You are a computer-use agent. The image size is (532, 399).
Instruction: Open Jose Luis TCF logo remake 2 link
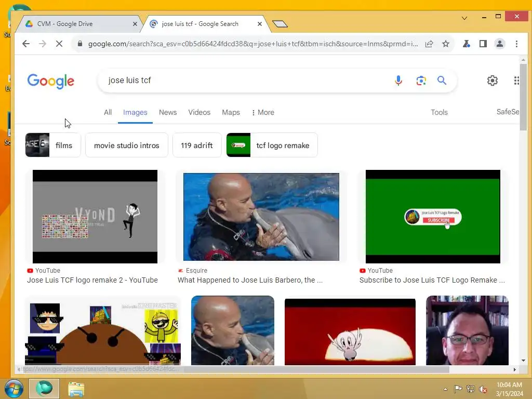pos(92,280)
